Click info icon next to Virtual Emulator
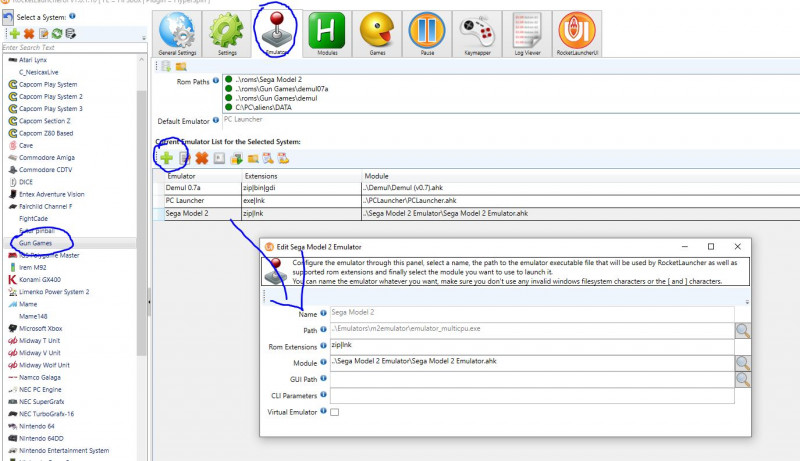The height and width of the screenshot is (461, 800). 323,411
